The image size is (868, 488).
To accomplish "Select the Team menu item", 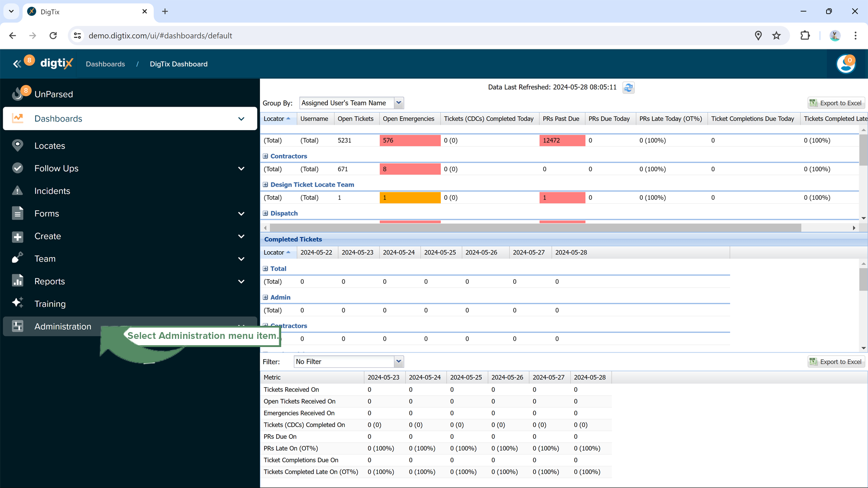I will pos(45,258).
